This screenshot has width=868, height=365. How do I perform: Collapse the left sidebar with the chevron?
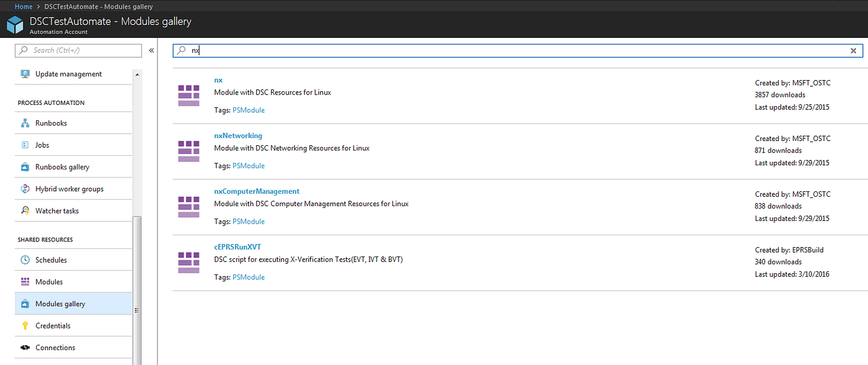(x=151, y=50)
